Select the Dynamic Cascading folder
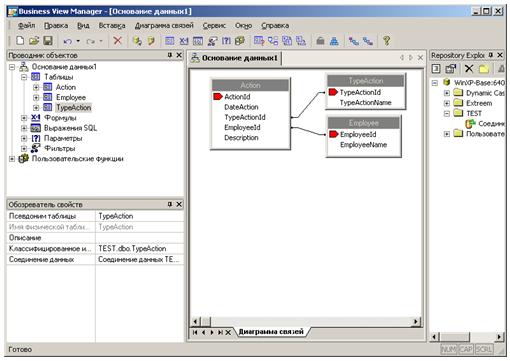The image size is (510, 361). pos(485,93)
